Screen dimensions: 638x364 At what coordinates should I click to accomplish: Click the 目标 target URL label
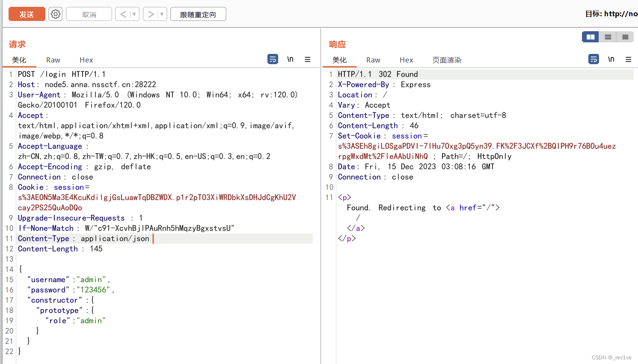pos(611,14)
